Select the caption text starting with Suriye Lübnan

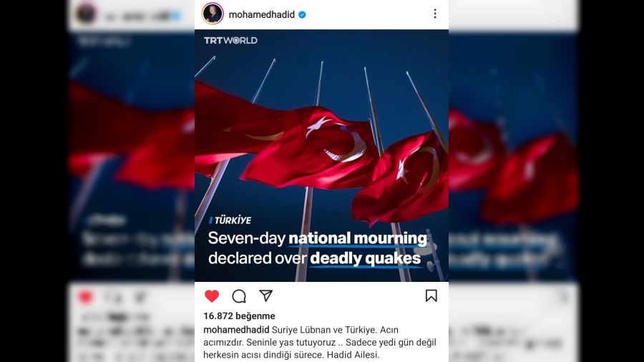[x=320, y=342]
